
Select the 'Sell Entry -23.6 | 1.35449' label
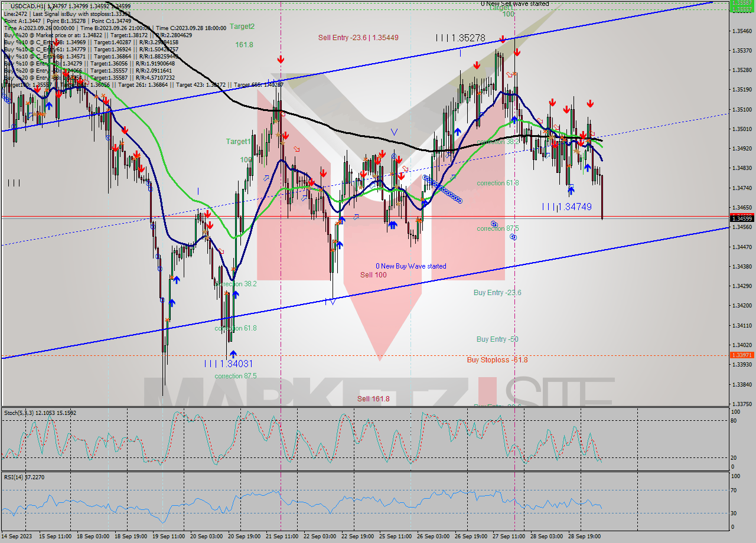coord(359,38)
